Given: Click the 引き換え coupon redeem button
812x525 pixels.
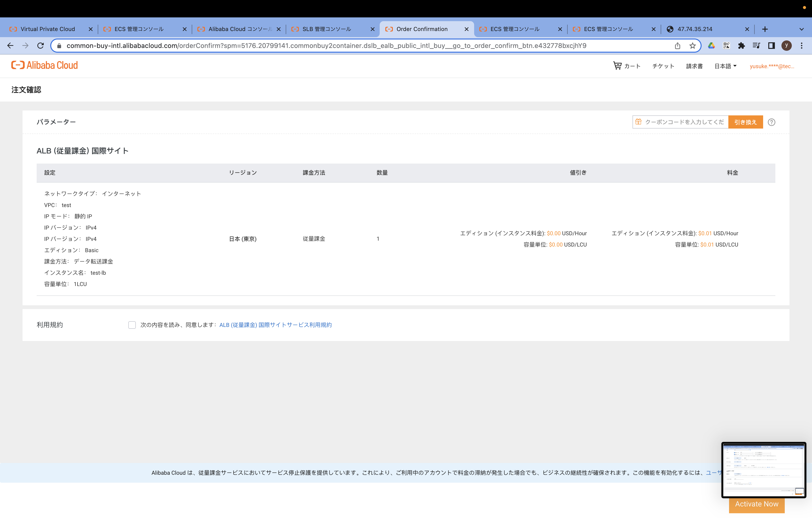Looking at the screenshot, I should pos(746,122).
